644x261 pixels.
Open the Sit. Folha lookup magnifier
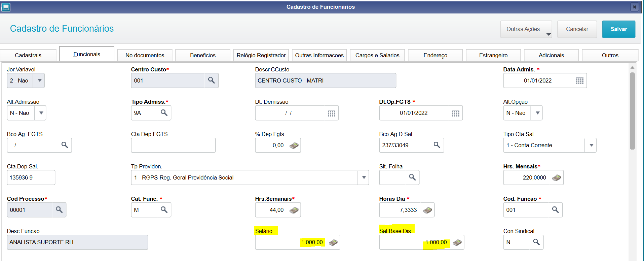point(412,177)
